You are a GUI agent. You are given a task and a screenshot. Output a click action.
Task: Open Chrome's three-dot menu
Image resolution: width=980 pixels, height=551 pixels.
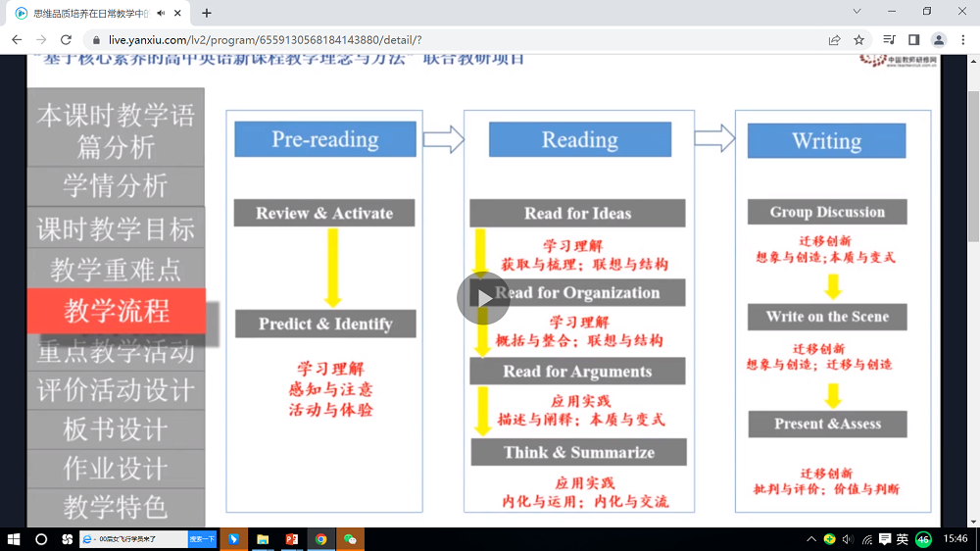coord(963,40)
